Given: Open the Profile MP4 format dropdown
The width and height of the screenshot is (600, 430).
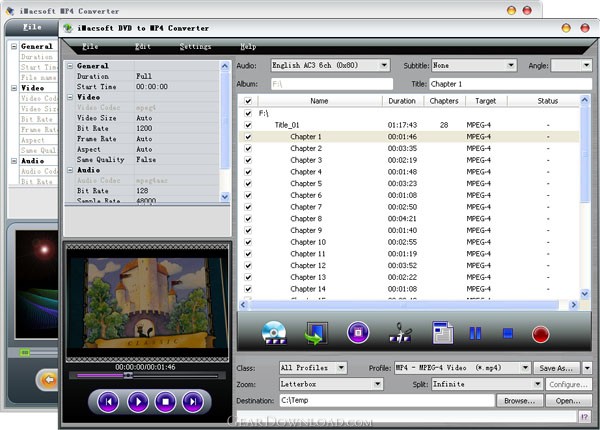Looking at the screenshot, I should [x=525, y=368].
